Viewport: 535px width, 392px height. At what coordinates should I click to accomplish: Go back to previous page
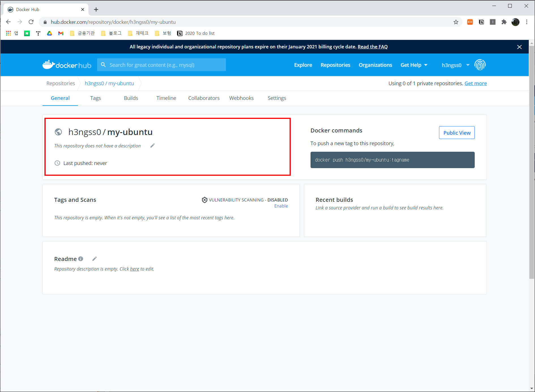(x=8, y=22)
